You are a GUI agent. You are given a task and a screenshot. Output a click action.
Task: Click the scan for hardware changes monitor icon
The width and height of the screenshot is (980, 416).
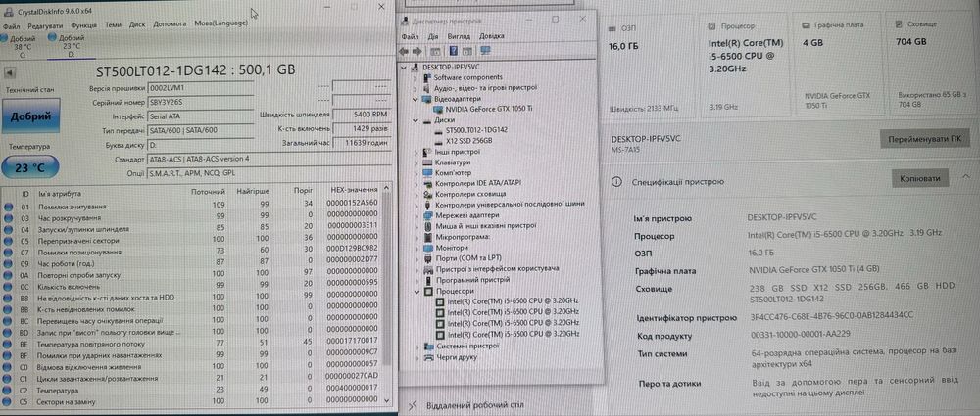click(x=486, y=51)
